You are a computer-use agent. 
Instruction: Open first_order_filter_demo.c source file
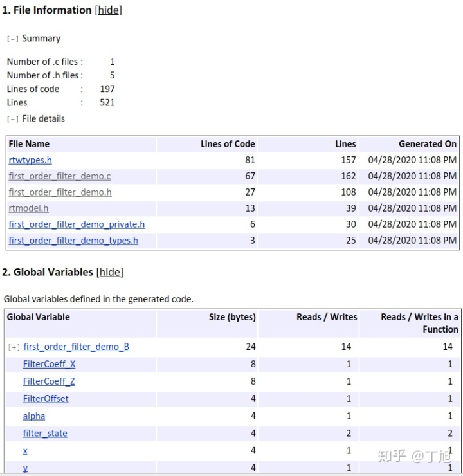coord(60,176)
